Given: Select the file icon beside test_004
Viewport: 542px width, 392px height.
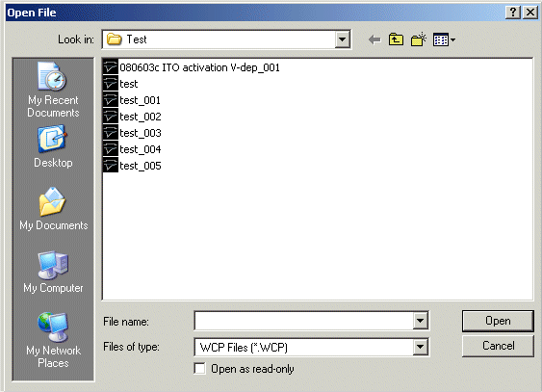Looking at the screenshot, I should click(x=111, y=149).
